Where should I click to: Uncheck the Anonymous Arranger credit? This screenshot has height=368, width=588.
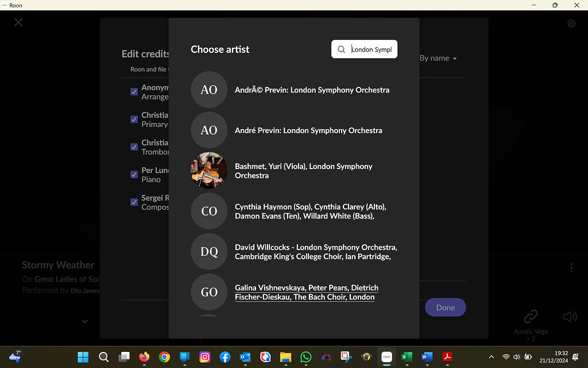[134, 91]
